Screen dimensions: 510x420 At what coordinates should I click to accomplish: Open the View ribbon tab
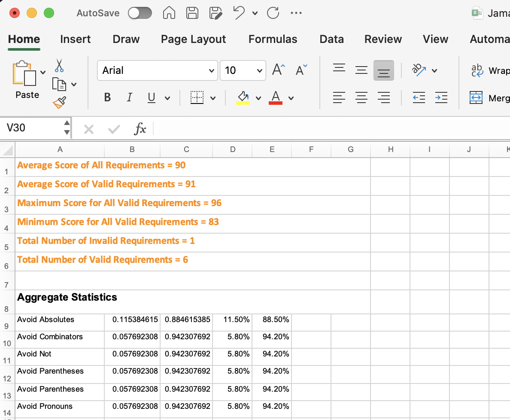435,39
